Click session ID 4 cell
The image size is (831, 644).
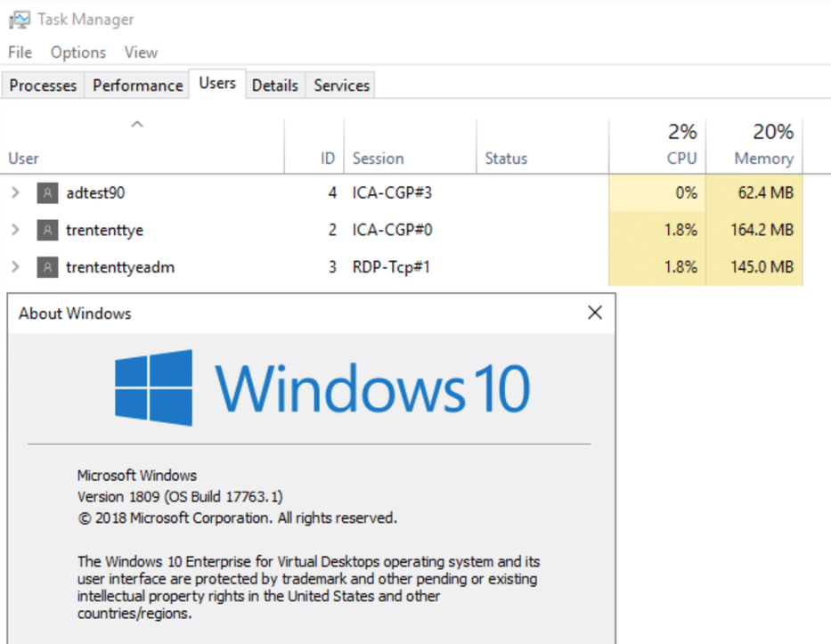pos(332,192)
